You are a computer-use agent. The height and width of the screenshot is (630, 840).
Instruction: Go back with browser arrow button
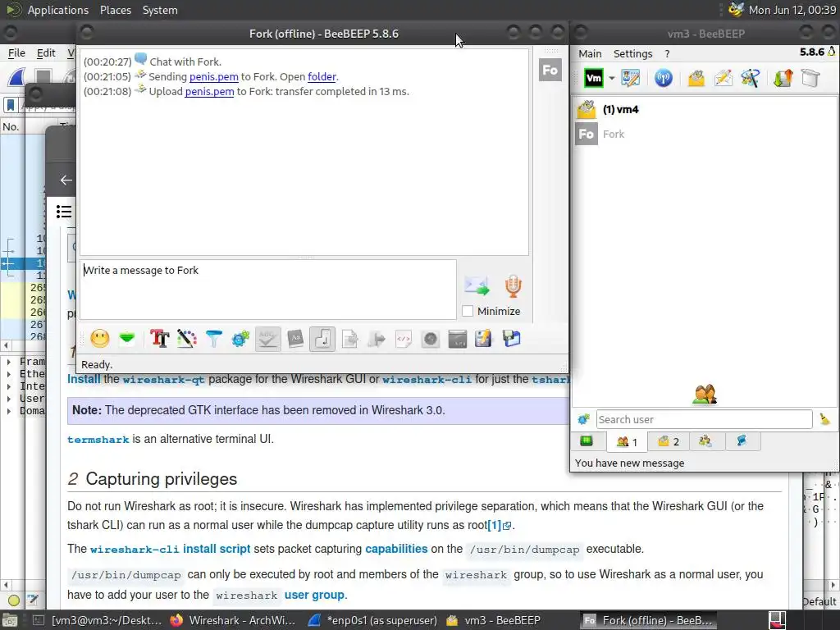66,180
